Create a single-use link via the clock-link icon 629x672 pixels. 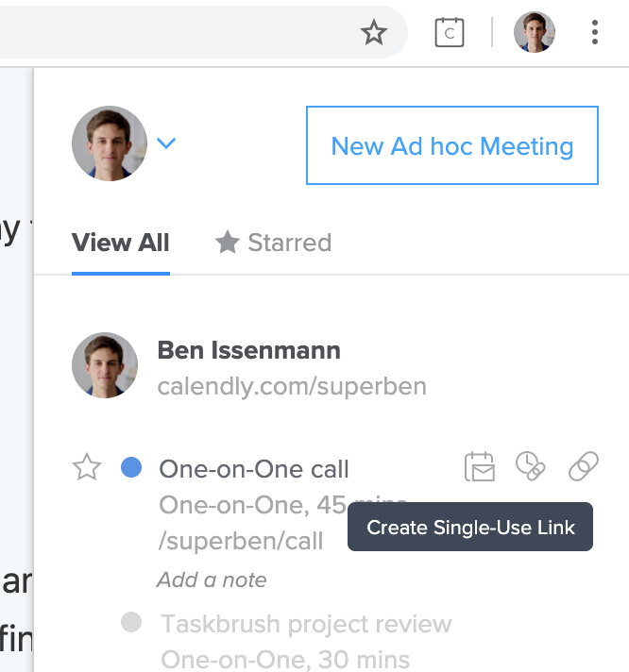pyautogui.click(x=531, y=466)
